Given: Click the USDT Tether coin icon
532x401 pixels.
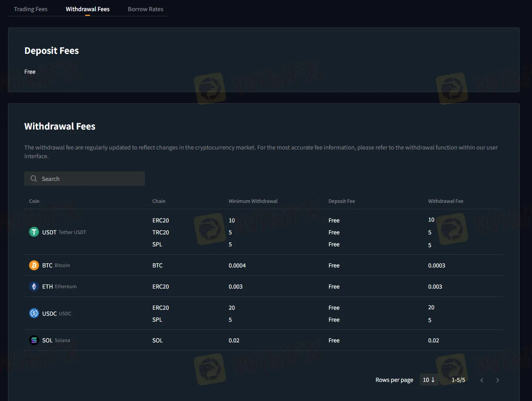Looking at the screenshot, I should coord(34,232).
